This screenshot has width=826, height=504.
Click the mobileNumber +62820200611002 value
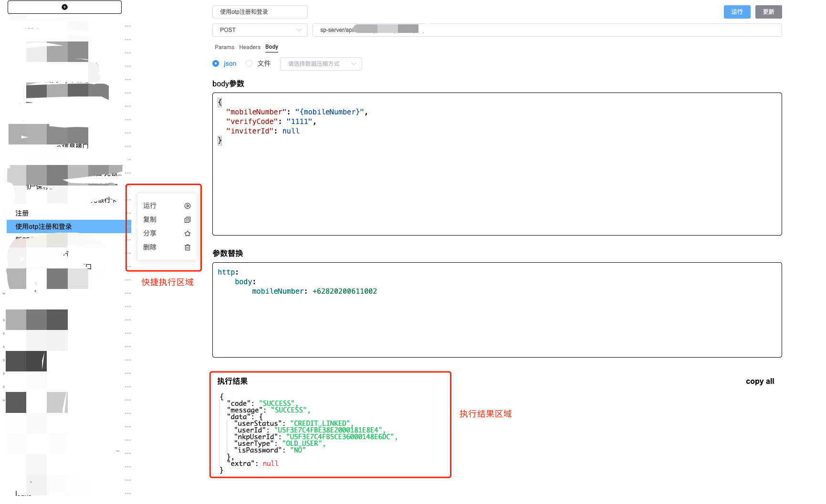[345, 291]
